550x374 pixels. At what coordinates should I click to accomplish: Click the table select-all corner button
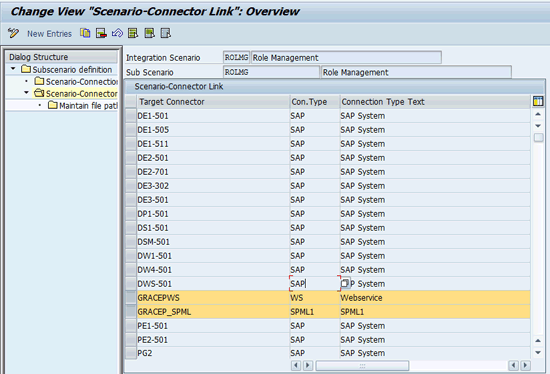click(x=131, y=102)
